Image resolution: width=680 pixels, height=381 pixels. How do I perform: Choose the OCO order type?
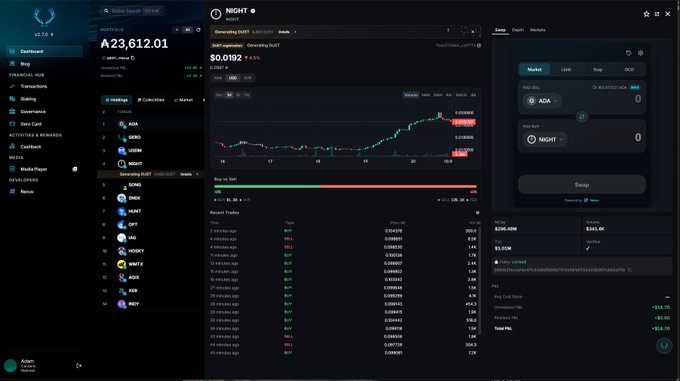[x=629, y=69]
